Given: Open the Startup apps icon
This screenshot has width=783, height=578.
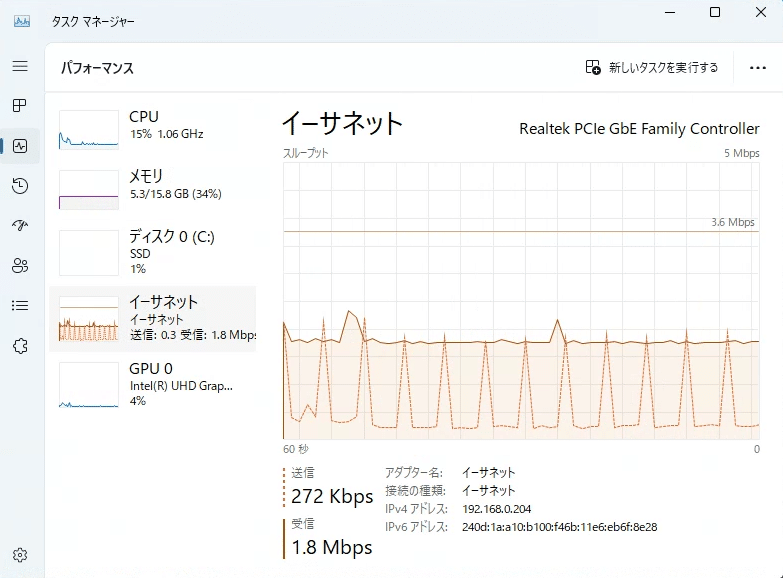Looking at the screenshot, I should pos(20,226).
